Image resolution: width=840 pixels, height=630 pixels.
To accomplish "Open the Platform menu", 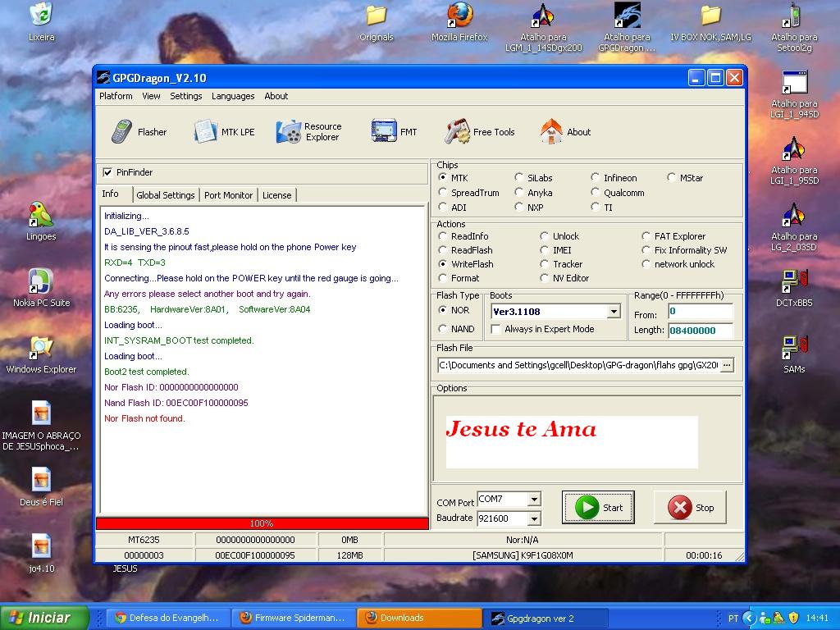I will [116, 96].
